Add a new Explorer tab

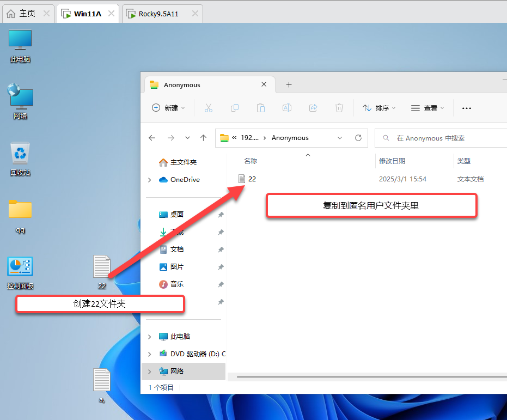pos(289,85)
